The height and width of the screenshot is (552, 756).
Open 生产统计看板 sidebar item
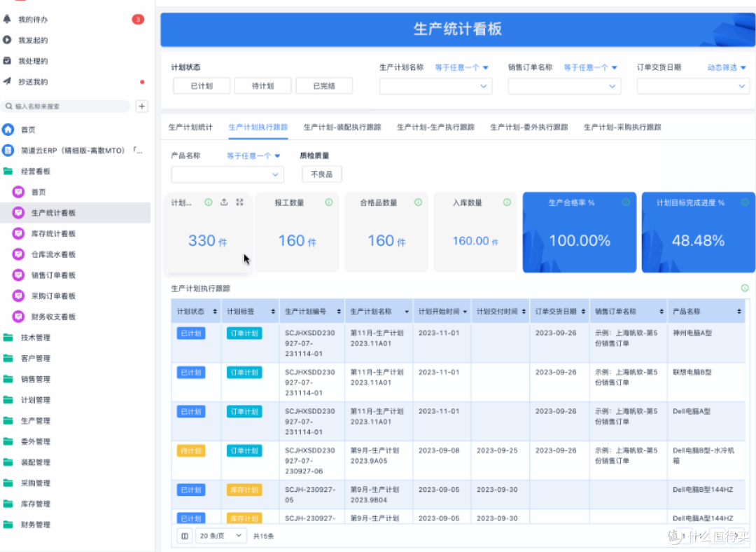[76, 213]
